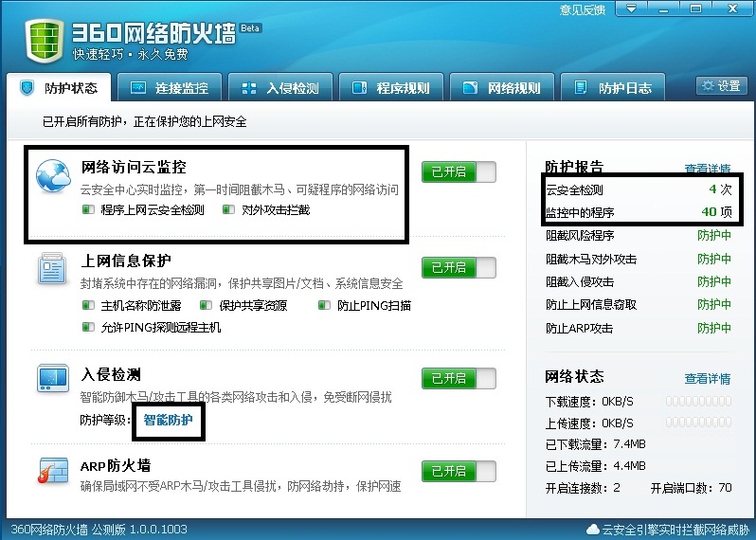Screen dimensions: 756x540
Task: Switch to the 连接监控 tab
Action: point(170,87)
